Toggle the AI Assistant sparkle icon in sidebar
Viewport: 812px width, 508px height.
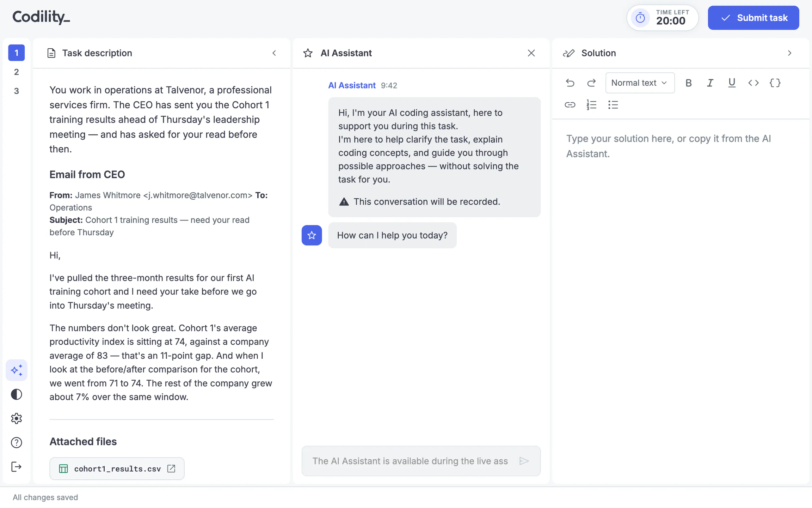[x=16, y=370]
